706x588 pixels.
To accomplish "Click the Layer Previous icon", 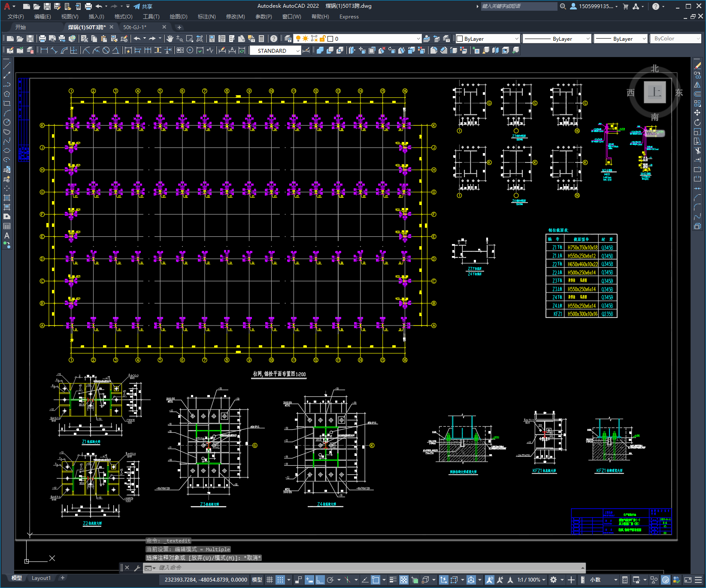I will [x=436, y=39].
